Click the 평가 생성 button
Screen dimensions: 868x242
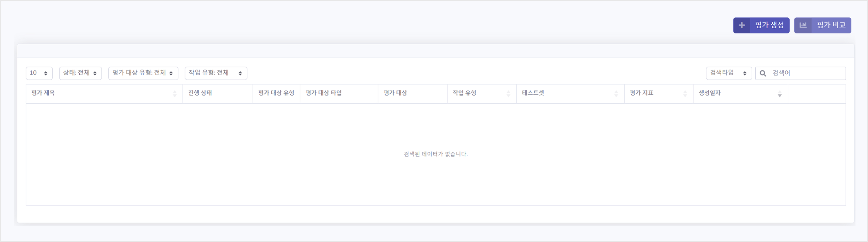tap(761, 25)
